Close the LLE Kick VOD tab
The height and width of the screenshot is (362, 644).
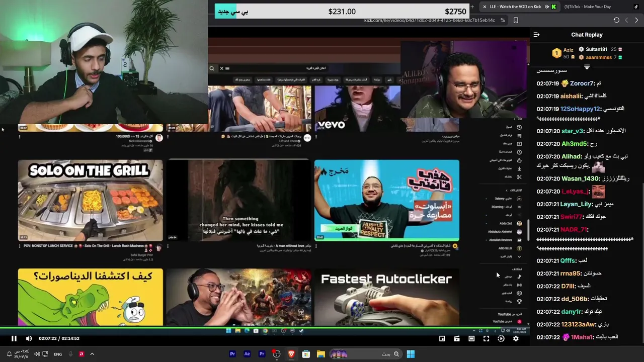click(x=484, y=7)
